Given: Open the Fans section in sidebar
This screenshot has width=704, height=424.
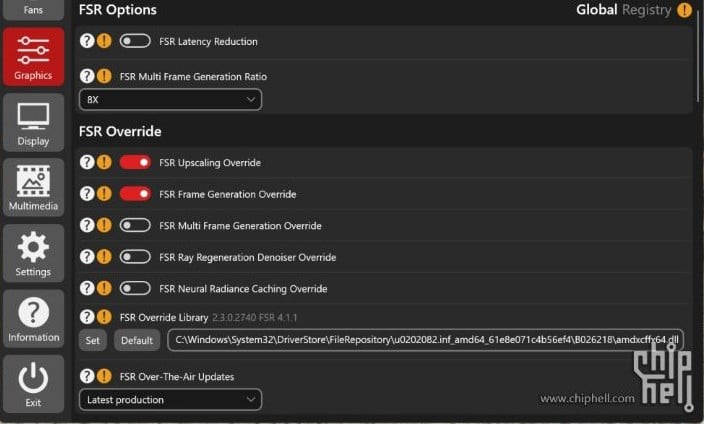Looking at the screenshot, I should [33, 9].
